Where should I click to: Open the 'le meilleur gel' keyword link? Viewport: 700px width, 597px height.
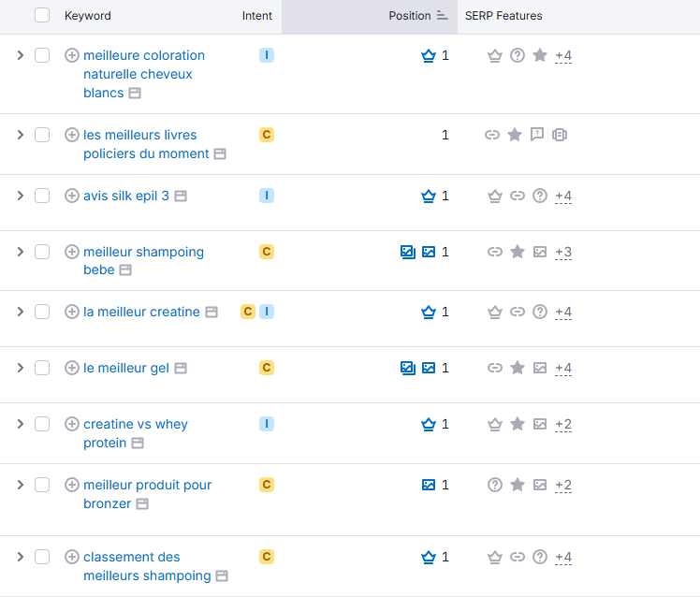(126, 368)
